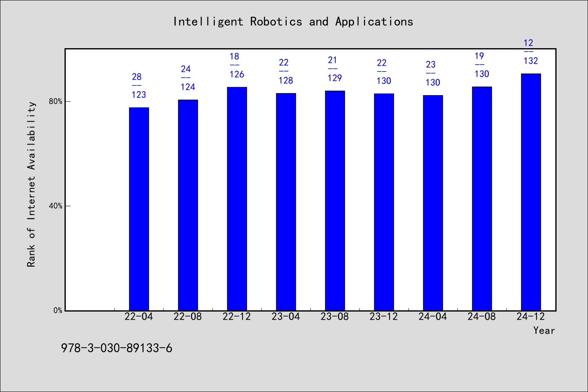
Task: Click the 24-12 axis label
Action: pyautogui.click(x=531, y=316)
